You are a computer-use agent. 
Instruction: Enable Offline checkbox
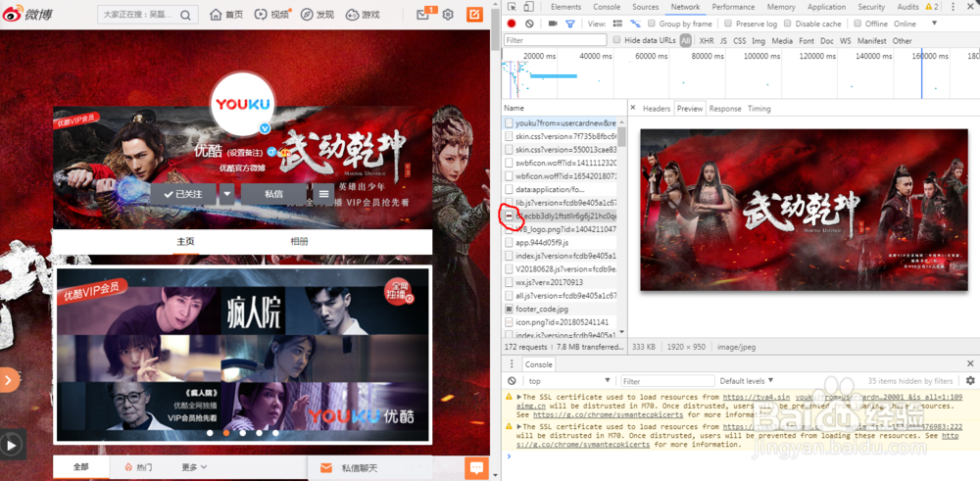[x=857, y=24]
